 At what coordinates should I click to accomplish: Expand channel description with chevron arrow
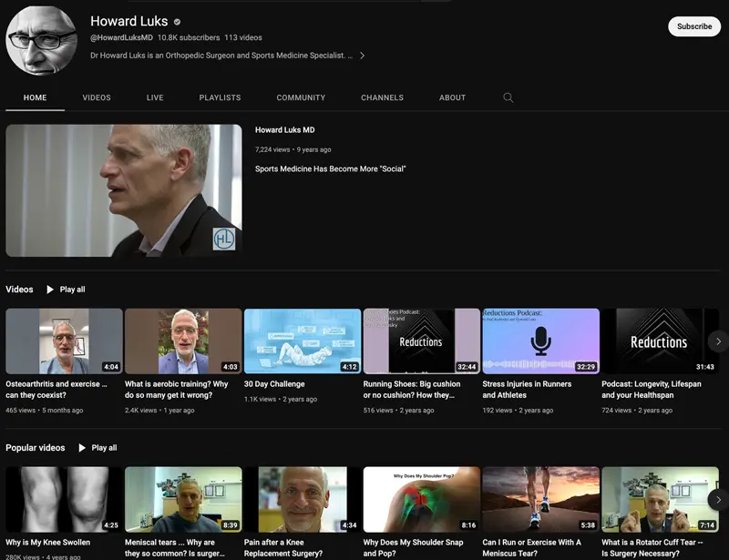tap(362, 56)
